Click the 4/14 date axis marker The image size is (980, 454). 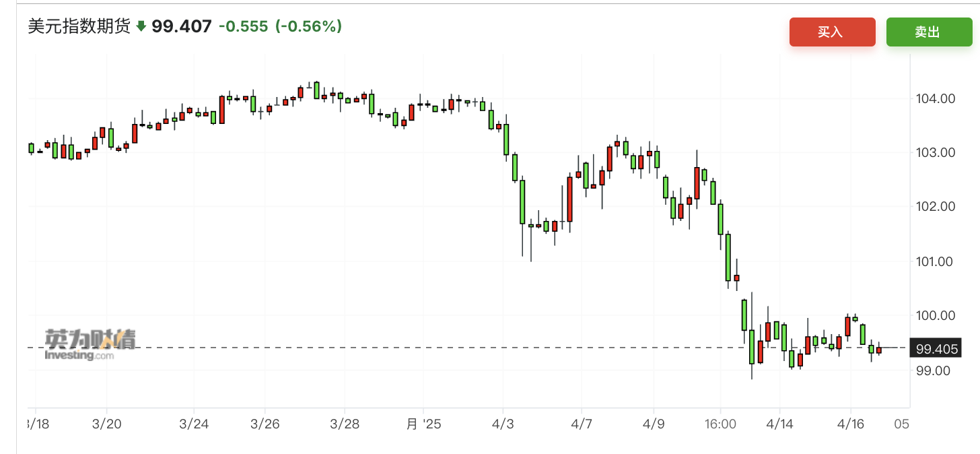(x=779, y=424)
